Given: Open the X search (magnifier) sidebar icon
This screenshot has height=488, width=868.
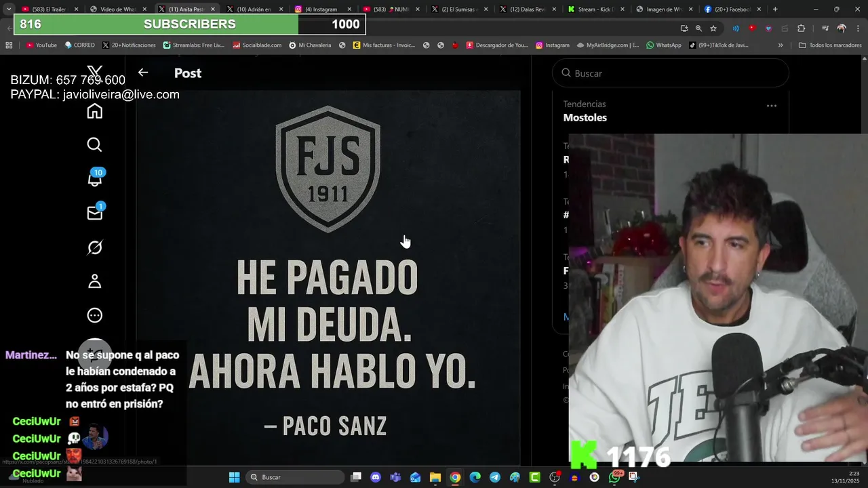Looking at the screenshot, I should tap(94, 145).
